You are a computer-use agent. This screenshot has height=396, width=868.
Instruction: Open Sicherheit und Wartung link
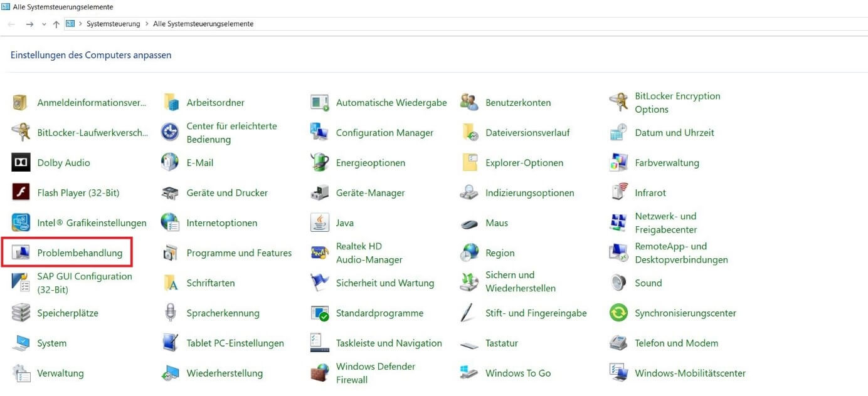click(x=385, y=283)
